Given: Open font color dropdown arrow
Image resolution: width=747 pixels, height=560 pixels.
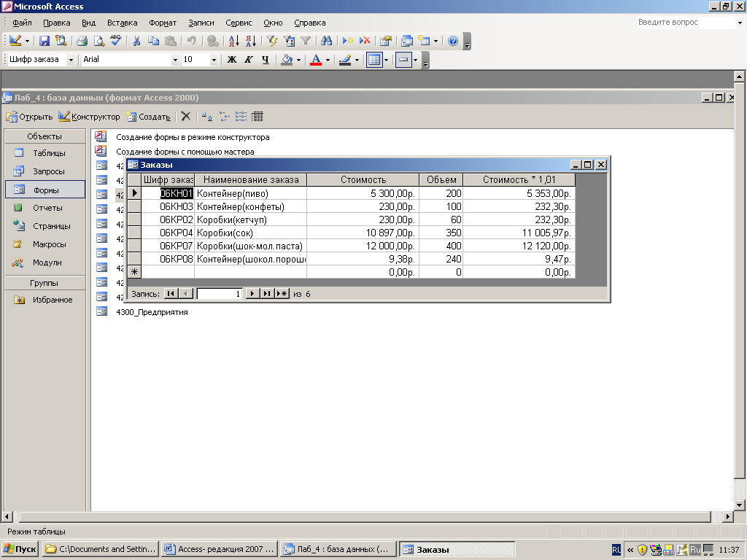Looking at the screenshot, I should (x=328, y=60).
